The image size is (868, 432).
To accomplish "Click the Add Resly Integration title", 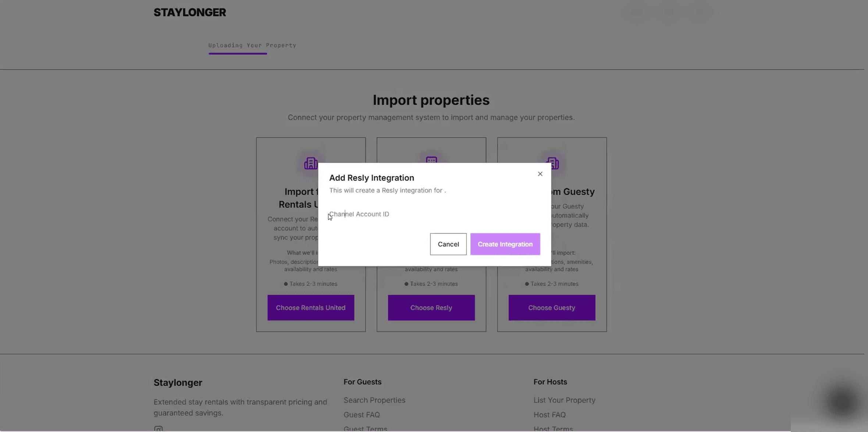I will (x=371, y=178).
